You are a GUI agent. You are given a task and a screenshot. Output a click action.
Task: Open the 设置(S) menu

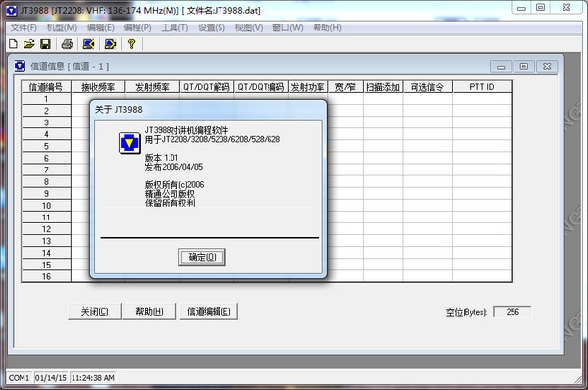[x=212, y=27]
